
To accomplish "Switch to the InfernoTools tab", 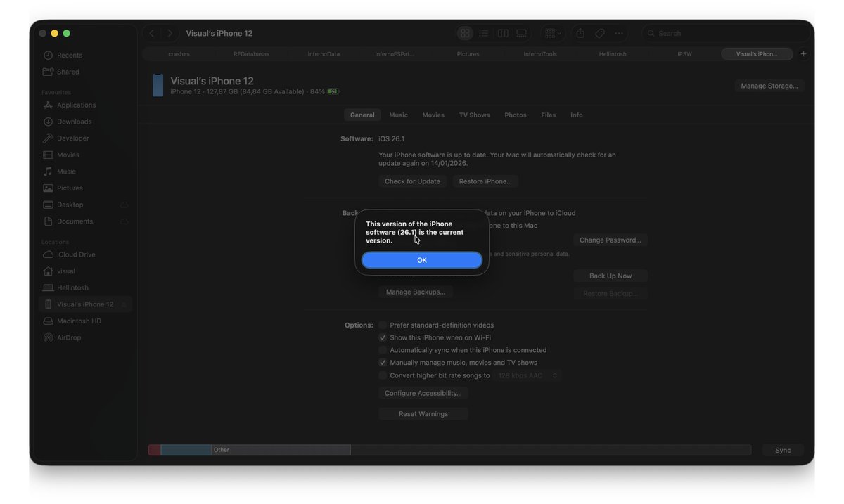I will click(x=540, y=54).
